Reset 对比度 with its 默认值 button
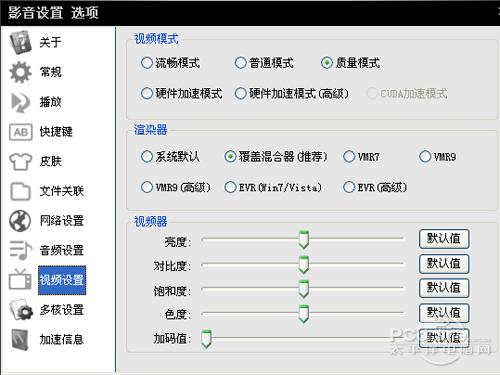This screenshot has height=375, width=500. [x=444, y=264]
